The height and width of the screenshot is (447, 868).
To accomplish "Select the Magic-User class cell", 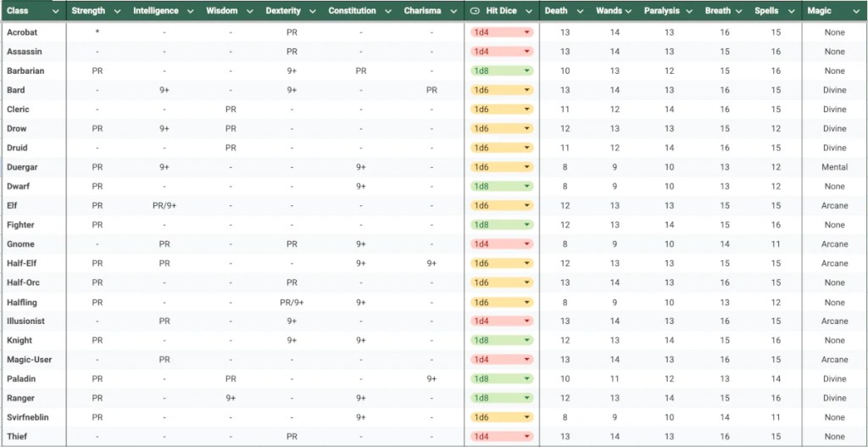I will pos(30,360).
